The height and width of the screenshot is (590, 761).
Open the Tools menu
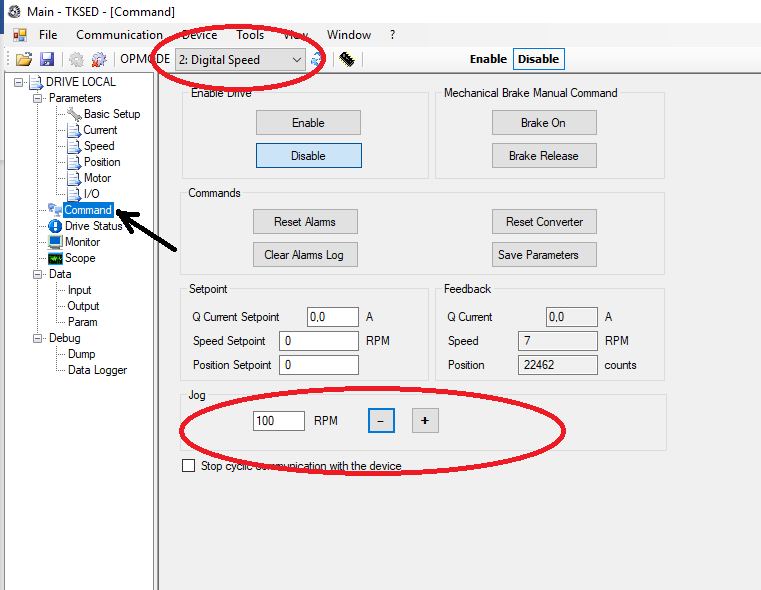pyautogui.click(x=250, y=35)
